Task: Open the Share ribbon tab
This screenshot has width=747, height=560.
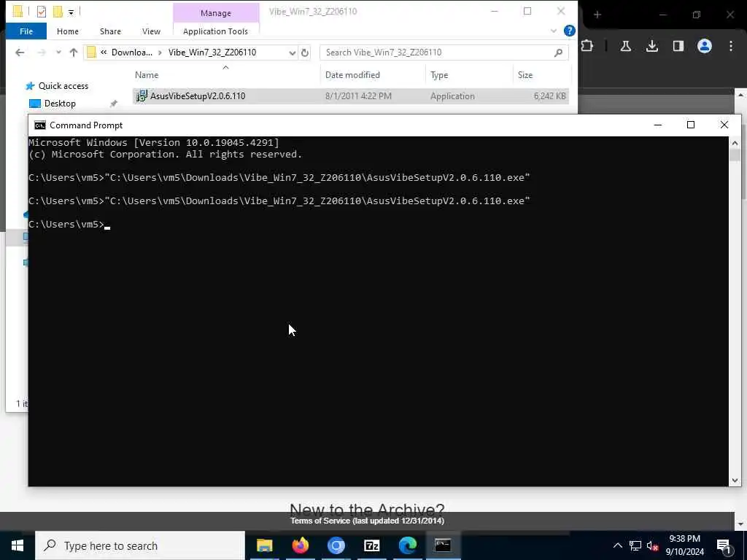Action: tap(110, 31)
